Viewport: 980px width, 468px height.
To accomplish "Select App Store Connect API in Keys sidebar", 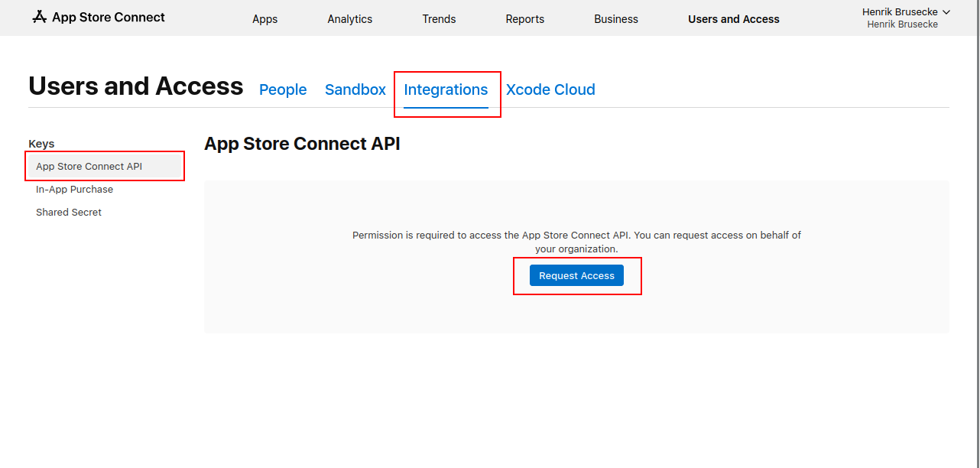I will point(105,166).
